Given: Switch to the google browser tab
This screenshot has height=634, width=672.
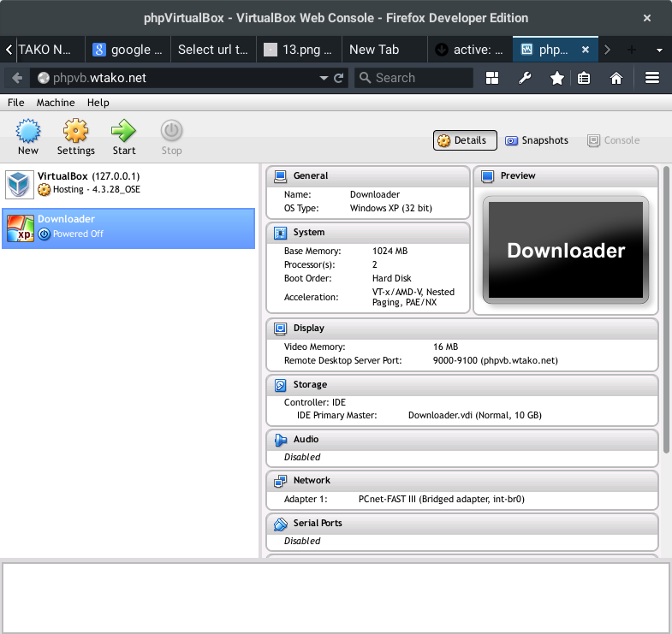Looking at the screenshot, I should [x=128, y=50].
